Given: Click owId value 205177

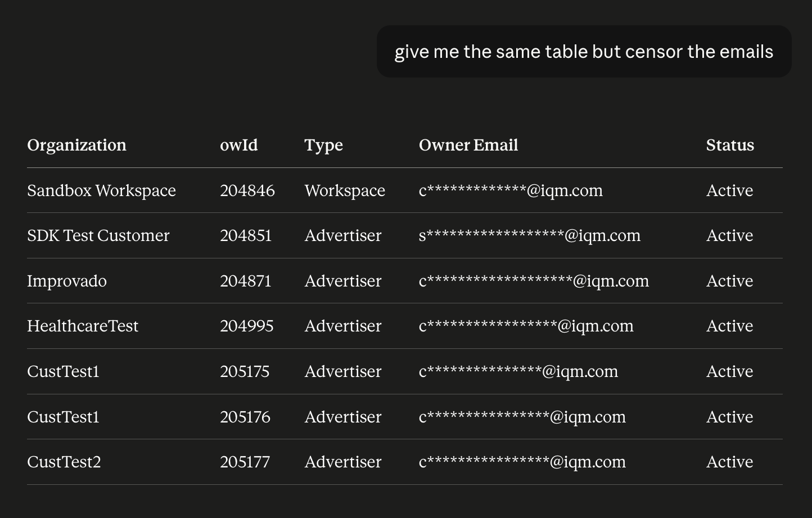Looking at the screenshot, I should coord(245,462).
